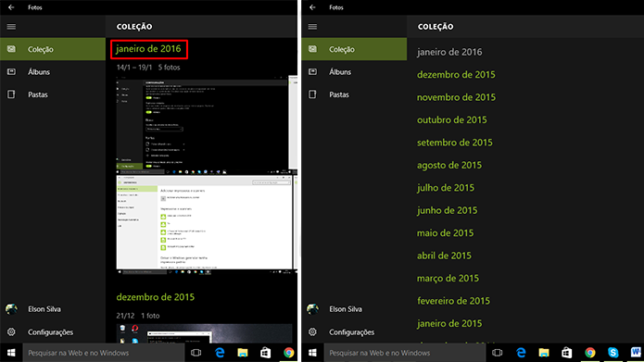The height and width of the screenshot is (362, 644).
Task: Open Configurações in right window
Action: pos(354,331)
